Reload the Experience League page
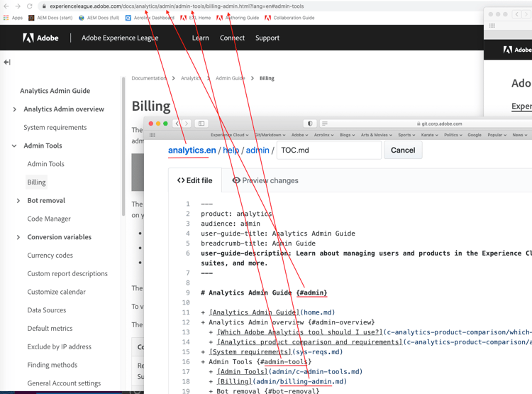This screenshot has width=532, height=394. click(x=30, y=6)
